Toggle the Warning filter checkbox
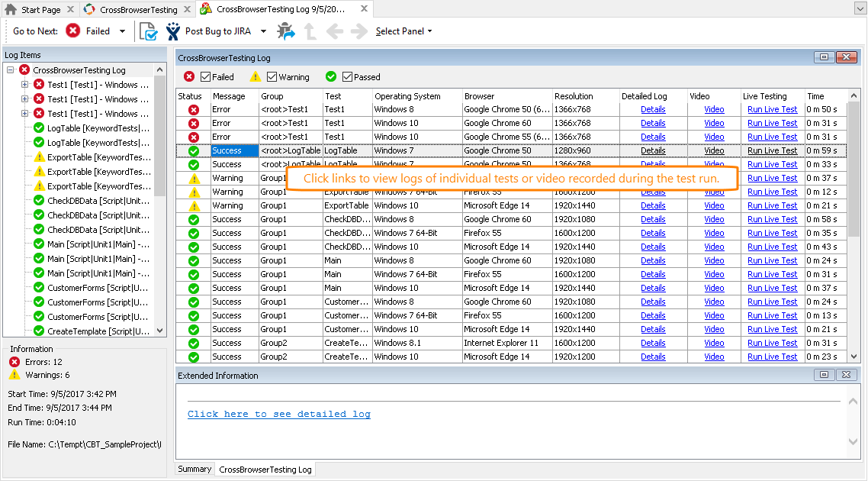The image size is (868, 481). click(272, 77)
